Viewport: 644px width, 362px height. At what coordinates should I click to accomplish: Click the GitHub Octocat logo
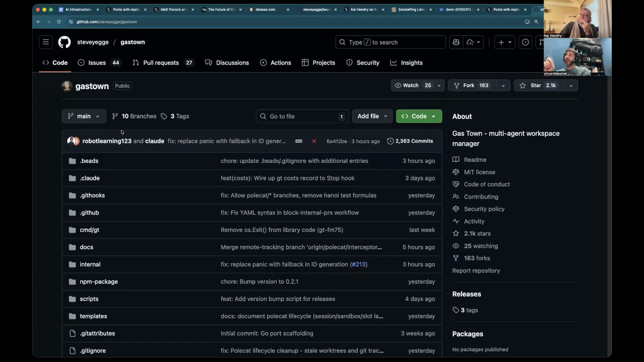coord(64,42)
